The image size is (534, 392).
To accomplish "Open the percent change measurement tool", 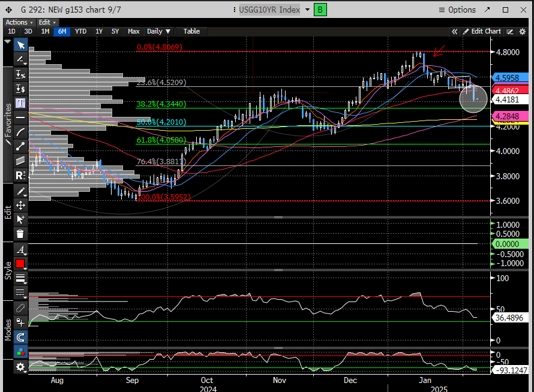I will tap(20, 74).
